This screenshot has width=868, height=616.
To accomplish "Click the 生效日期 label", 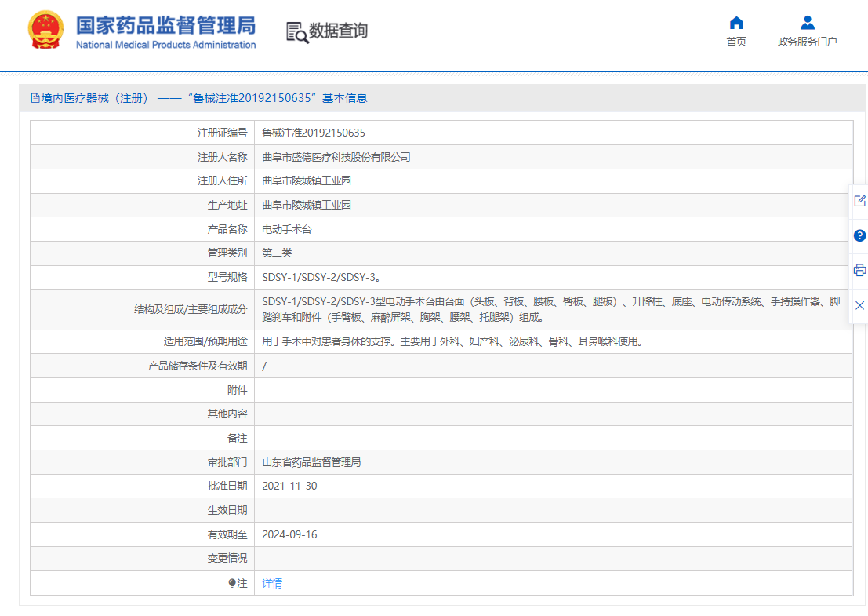I will 227,510.
